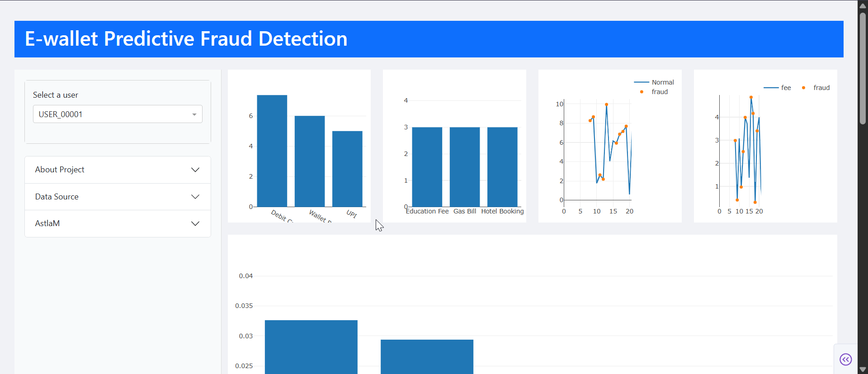Click the Wallet bar in payment chart
This screenshot has width=868, height=374.
tap(310, 161)
